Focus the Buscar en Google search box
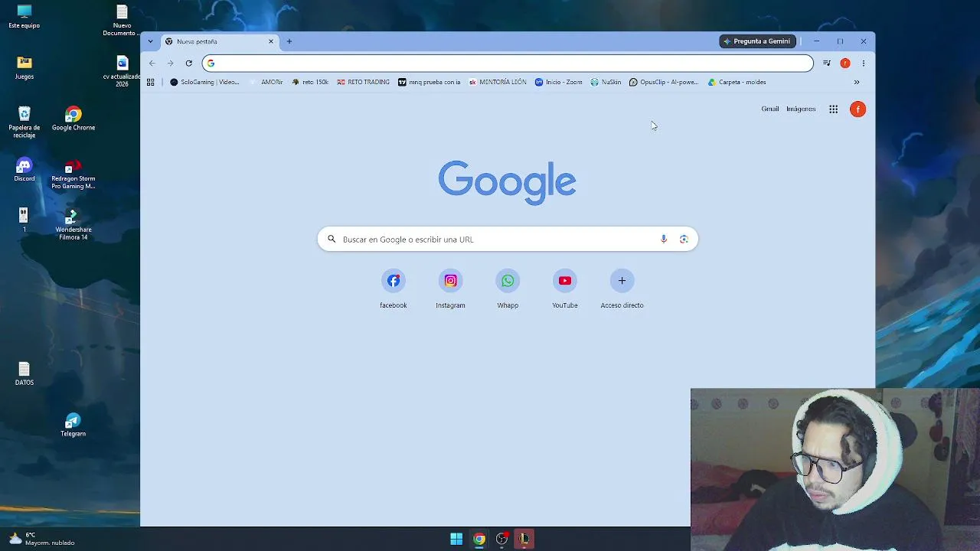This screenshot has width=980, height=551. click(x=508, y=239)
